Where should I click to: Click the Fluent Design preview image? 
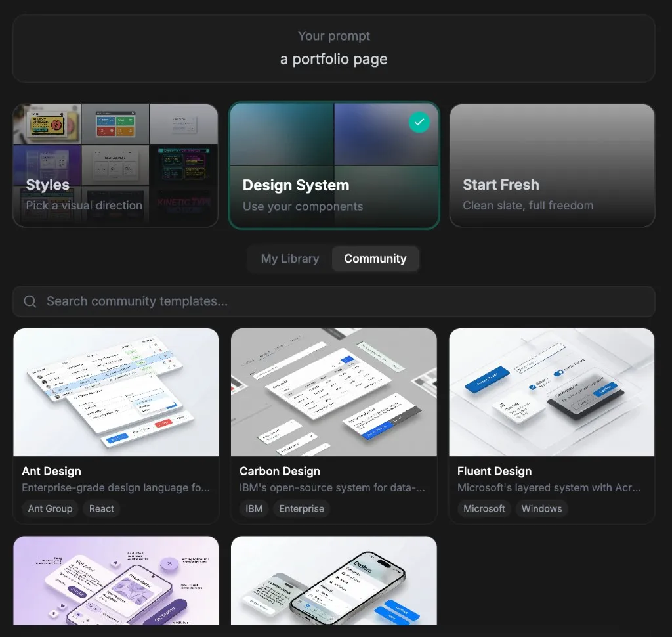point(552,392)
